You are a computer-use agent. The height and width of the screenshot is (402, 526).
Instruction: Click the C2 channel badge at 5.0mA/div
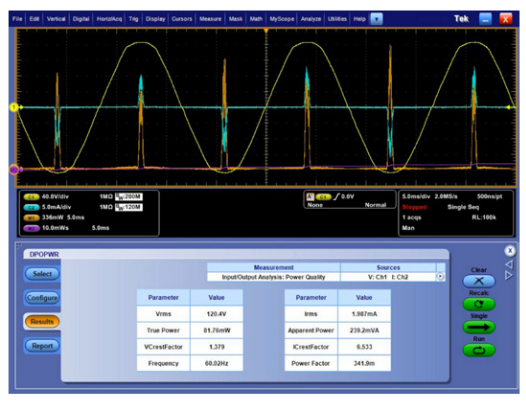[x=32, y=207]
